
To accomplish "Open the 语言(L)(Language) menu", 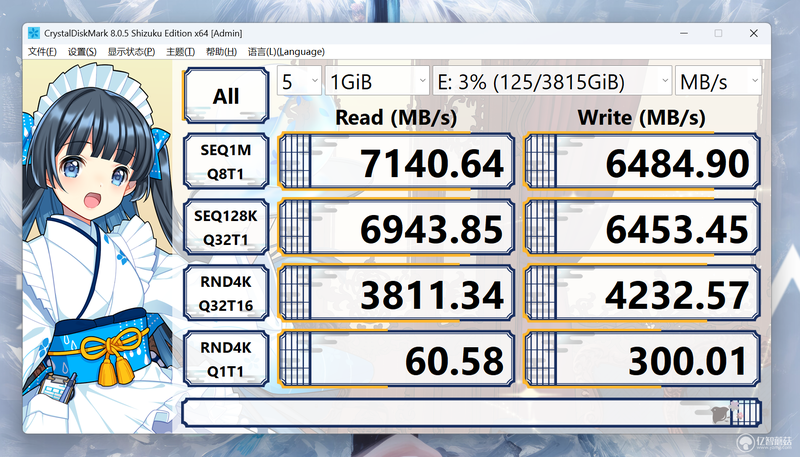I will [x=286, y=52].
